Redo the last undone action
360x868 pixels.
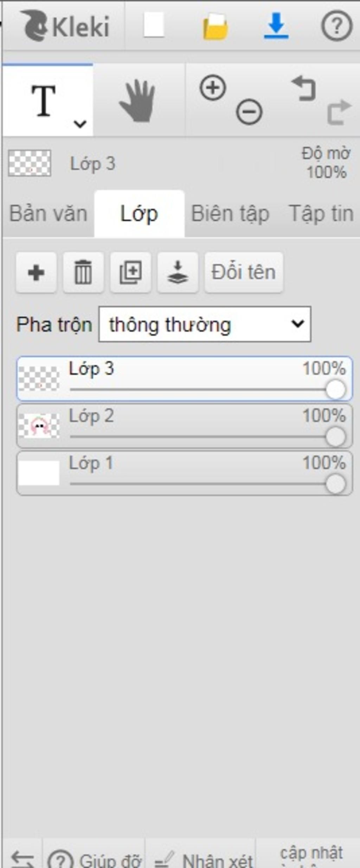pyautogui.click(x=339, y=112)
